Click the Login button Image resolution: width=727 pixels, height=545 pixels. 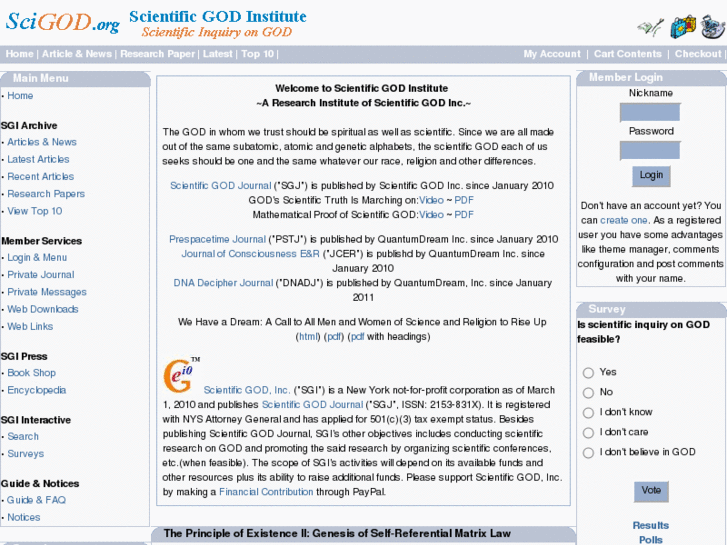coord(651,176)
